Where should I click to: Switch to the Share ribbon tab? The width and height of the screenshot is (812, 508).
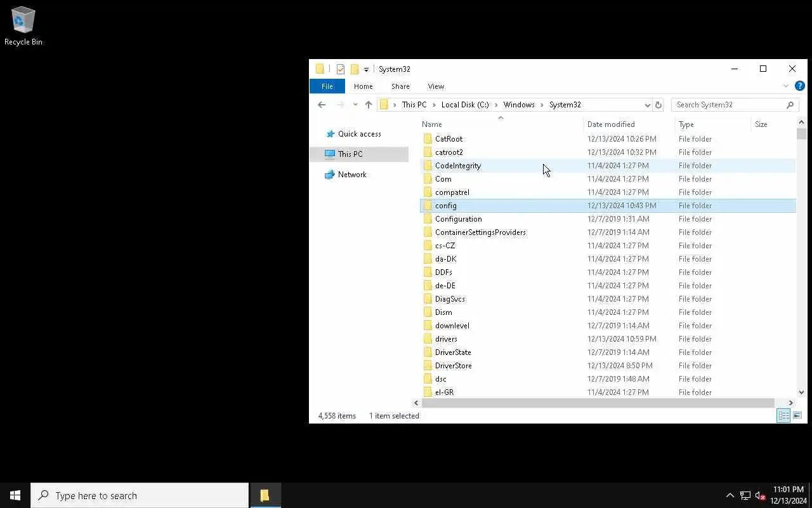400,86
